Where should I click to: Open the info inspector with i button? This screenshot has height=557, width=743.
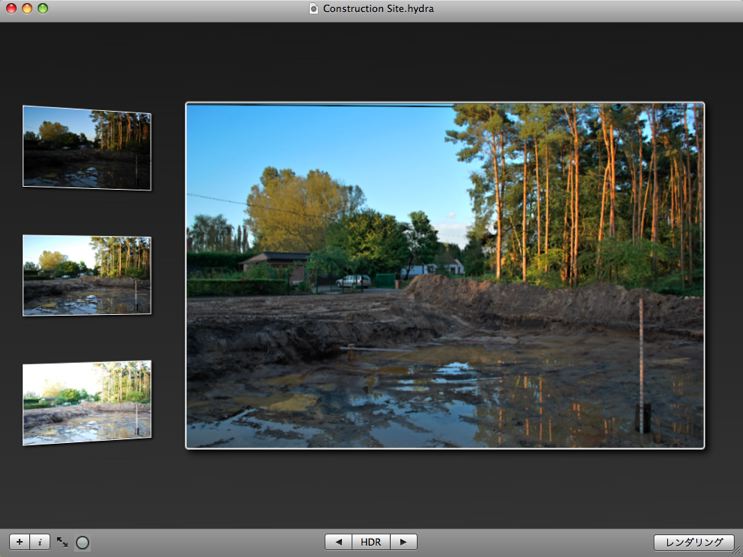[x=40, y=541]
